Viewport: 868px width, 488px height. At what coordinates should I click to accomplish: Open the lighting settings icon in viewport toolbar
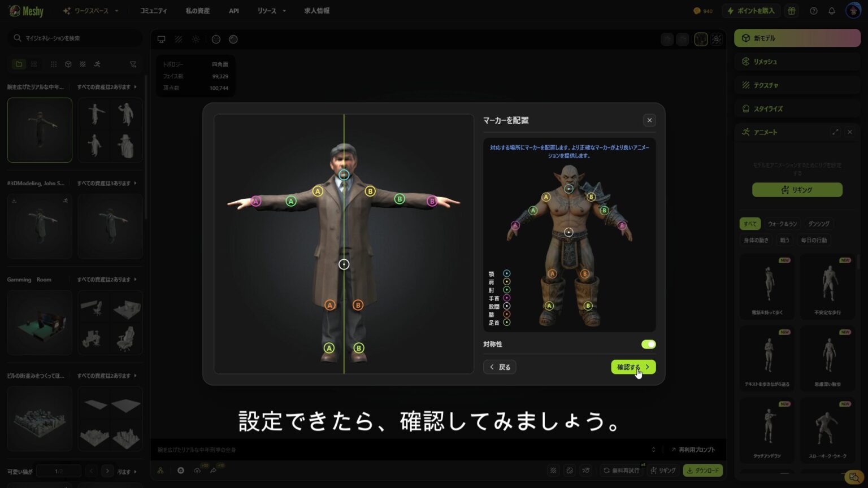point(196,39)
